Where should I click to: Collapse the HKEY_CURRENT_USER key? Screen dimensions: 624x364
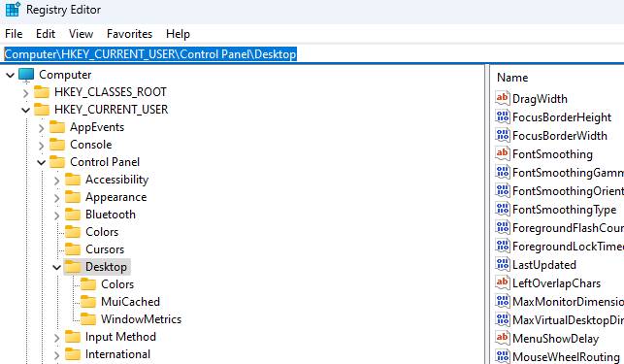[25, 110]
